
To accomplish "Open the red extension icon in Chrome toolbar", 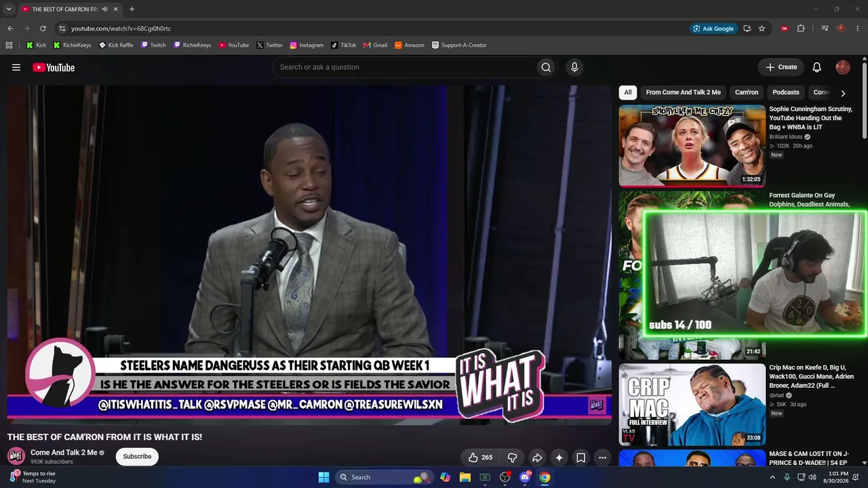I will [x=785, y=28].
